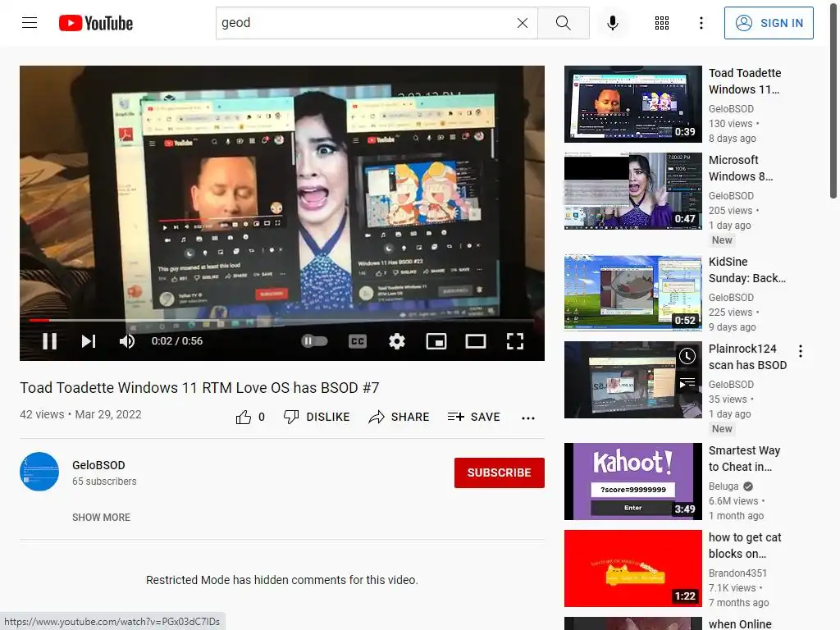840x630 pixels.
Task: Click Brandon4351 channel name
Action: 737,573
